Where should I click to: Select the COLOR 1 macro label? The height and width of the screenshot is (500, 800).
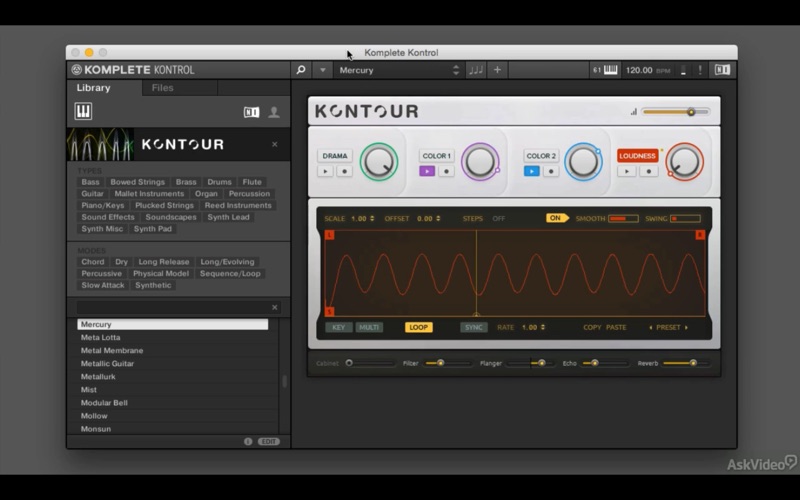pyautogui.click(x=436, y=156)
